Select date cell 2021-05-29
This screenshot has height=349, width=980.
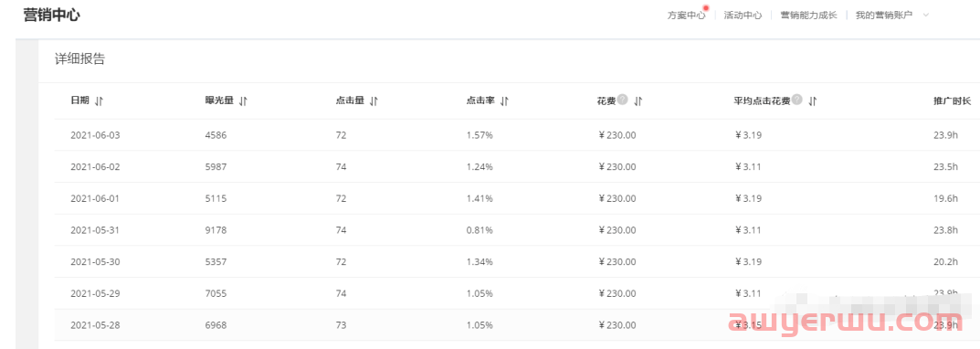coord(95,294)
